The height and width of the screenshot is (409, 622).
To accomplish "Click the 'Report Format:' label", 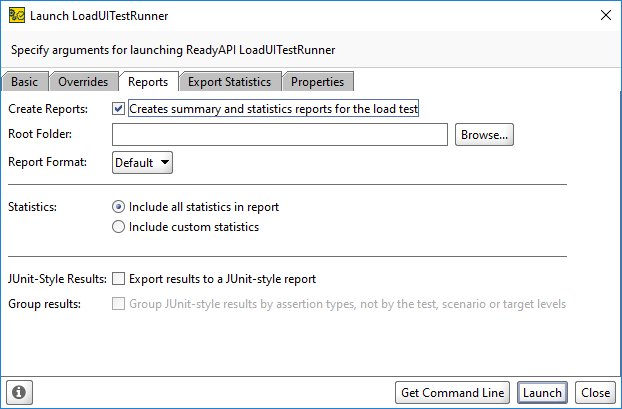I will pos(48,162).
